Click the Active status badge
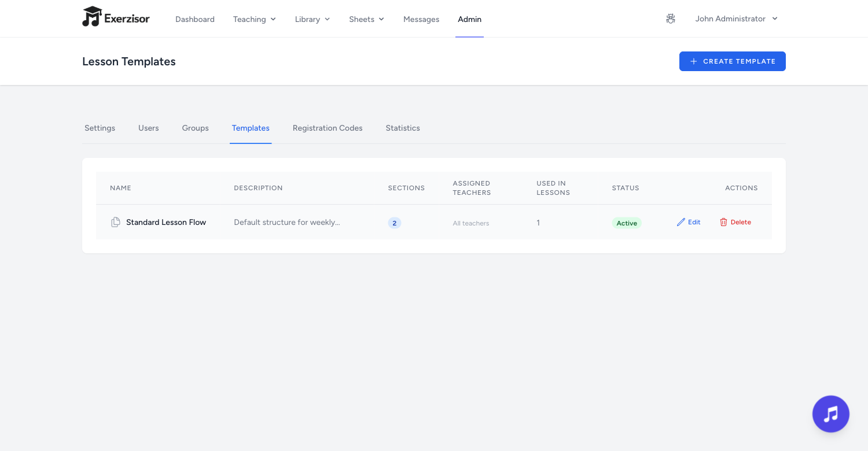Screen dimensions: 868x451 click(627, 223)
